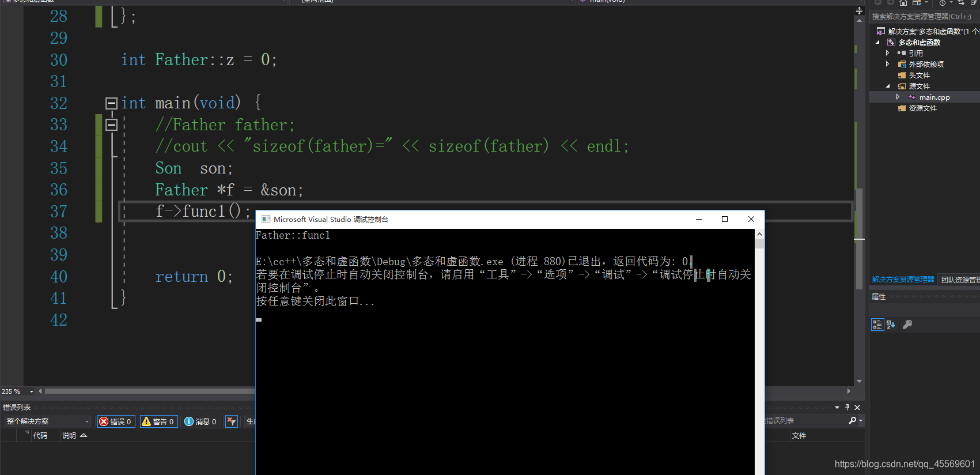Expand the 引用 node

pyautogui.click(x=888, y=53)
